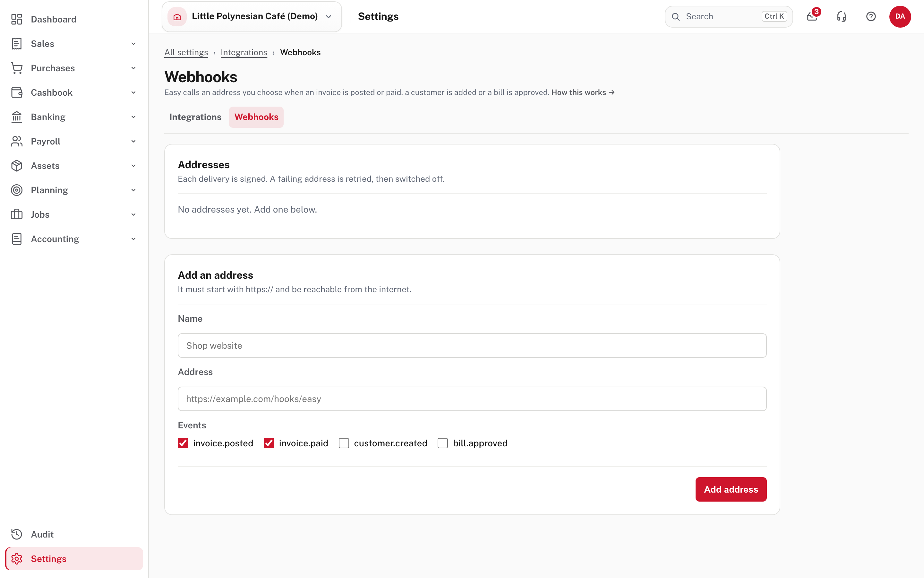Click the Sales receipt icon
Screen dimensions: 924x578
16,44
